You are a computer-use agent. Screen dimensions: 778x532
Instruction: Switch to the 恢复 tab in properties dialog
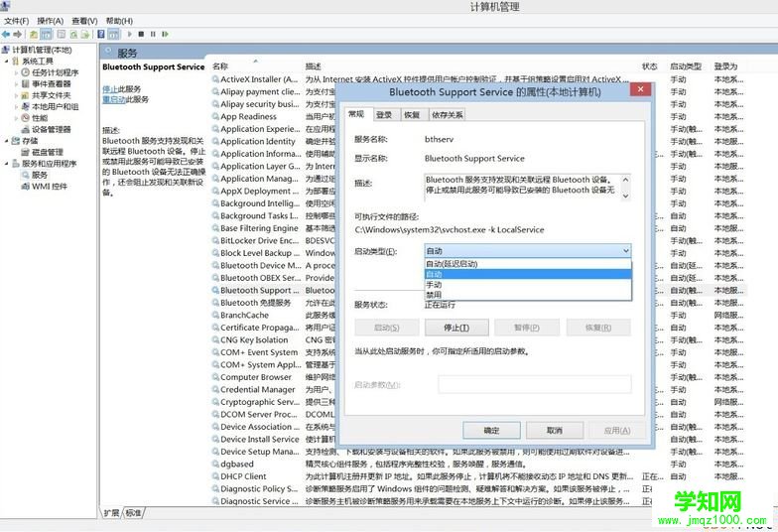point(412,115)
